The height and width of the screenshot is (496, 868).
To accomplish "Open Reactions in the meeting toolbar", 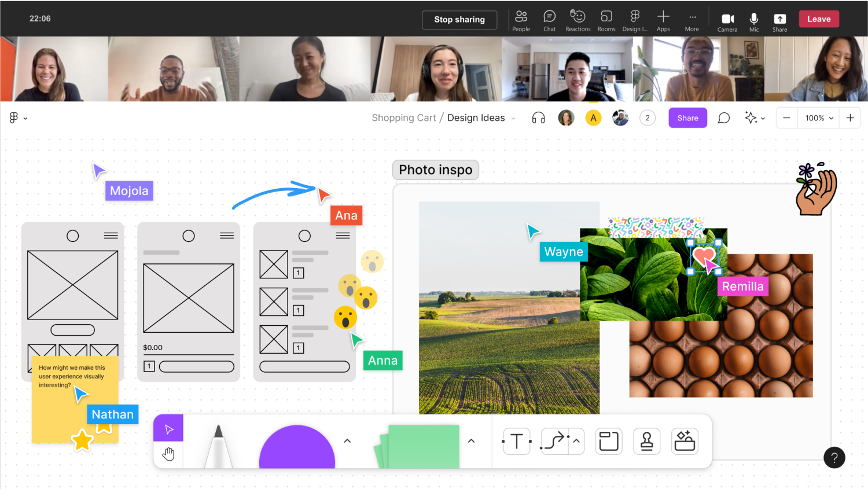I will point(578,19).
